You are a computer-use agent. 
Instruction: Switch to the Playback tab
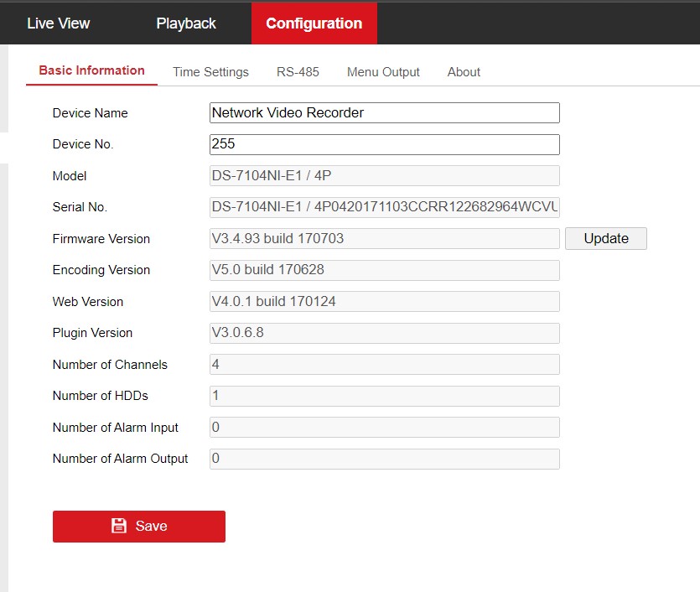[186, 23]
